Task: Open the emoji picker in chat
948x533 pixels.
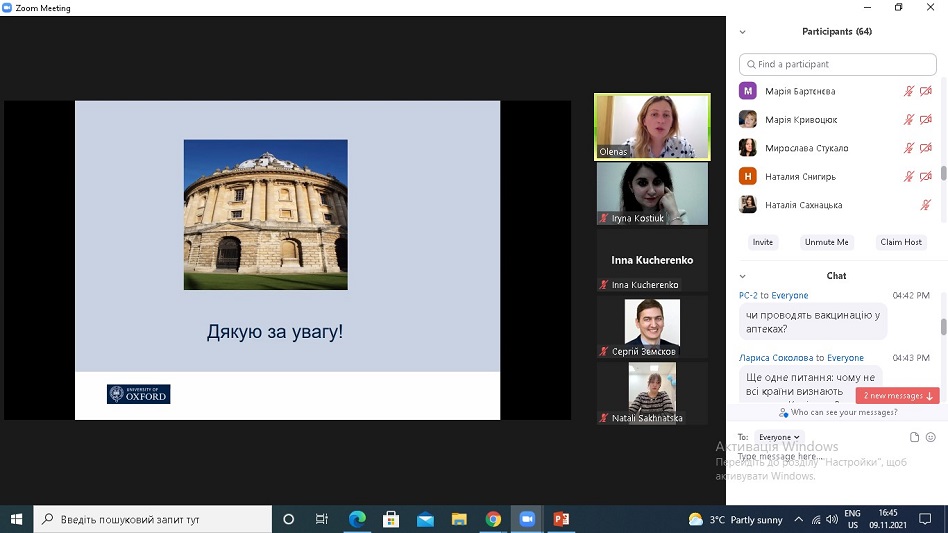Action: (930, 437)
